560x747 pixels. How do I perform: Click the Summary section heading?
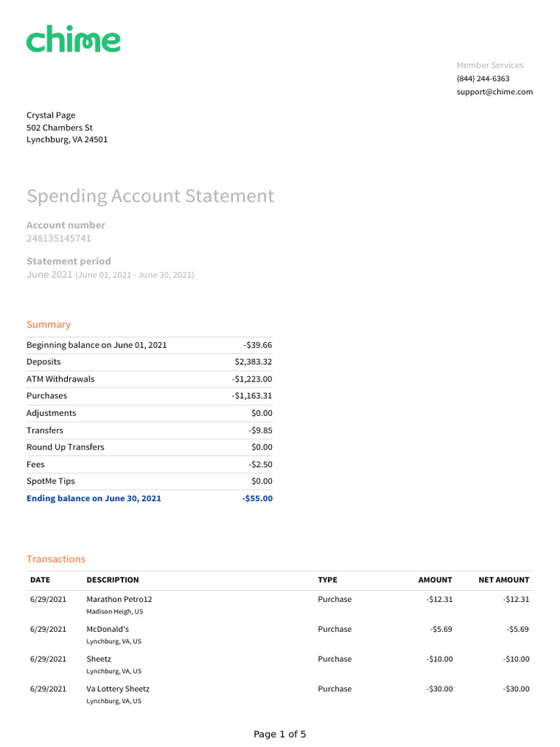tap(49, 325)
